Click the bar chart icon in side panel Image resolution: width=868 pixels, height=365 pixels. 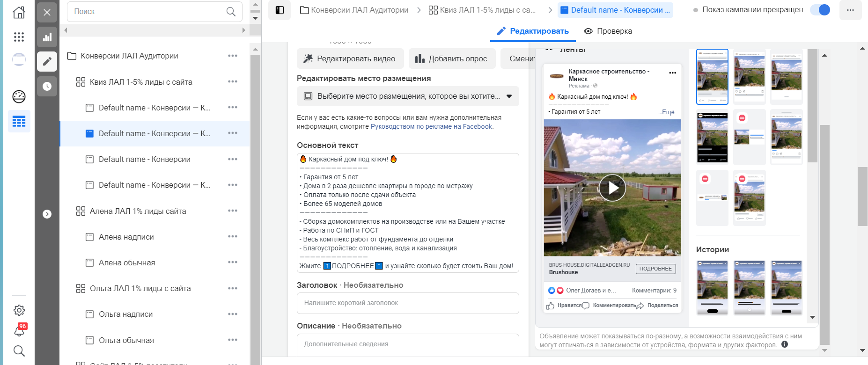[x=47, y=37]
